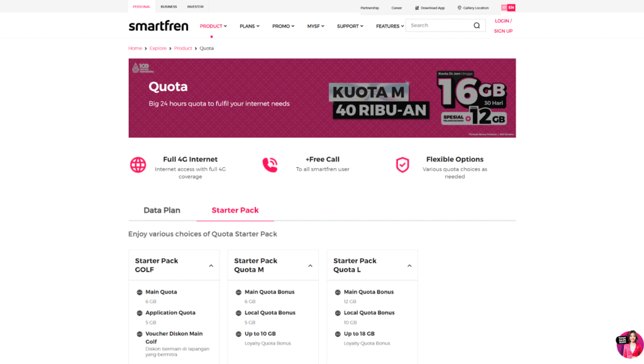Click the Full 4G Internet globe icon
The height and width of the screenshot is (364, 644).
138,165
